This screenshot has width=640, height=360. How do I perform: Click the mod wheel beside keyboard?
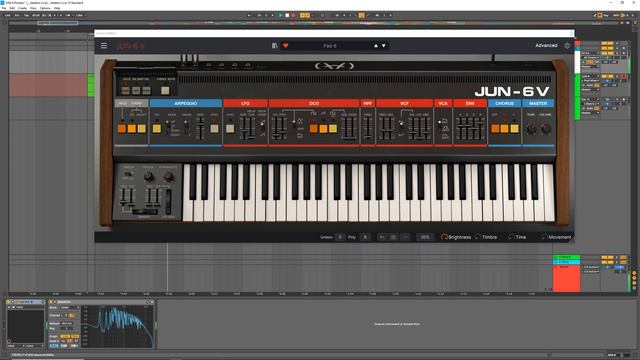coord(168,201)
